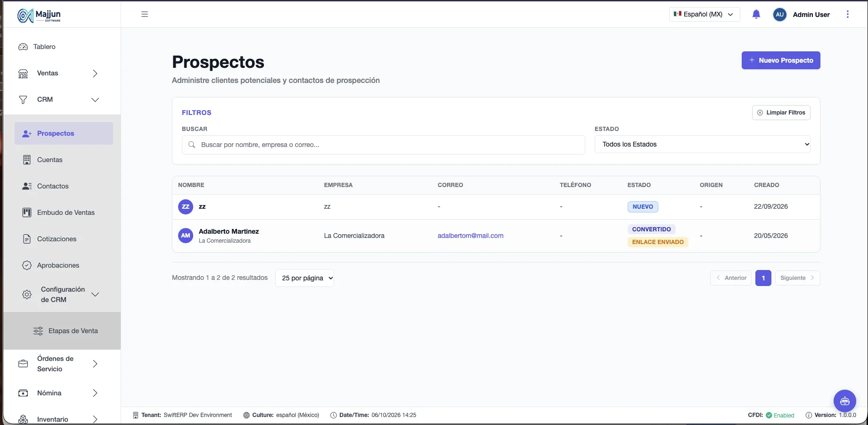Click the search by name input field
This screenshot has width=868, height=425.
(x=384, y=145)
